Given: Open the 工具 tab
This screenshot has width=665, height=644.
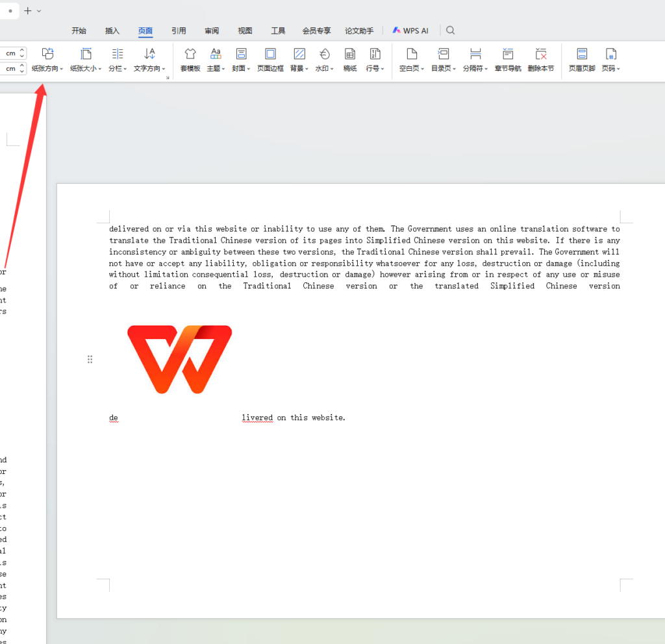Looking at the screenshot, I should [x=278, y=31].
